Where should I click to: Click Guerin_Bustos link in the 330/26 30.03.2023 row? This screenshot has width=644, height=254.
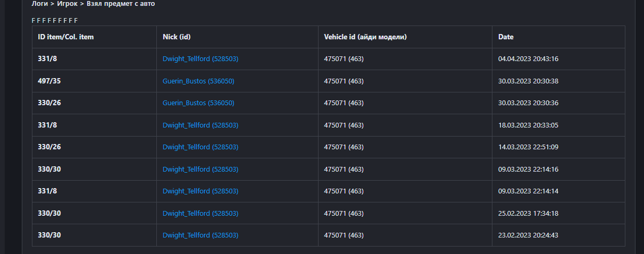(x=198, y=103)
